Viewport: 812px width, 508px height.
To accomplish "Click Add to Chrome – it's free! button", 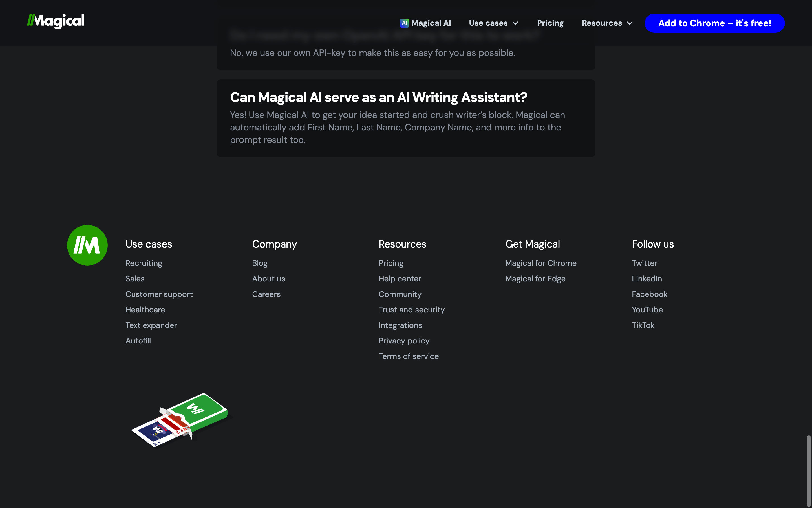I will click(x=715, y=23).
